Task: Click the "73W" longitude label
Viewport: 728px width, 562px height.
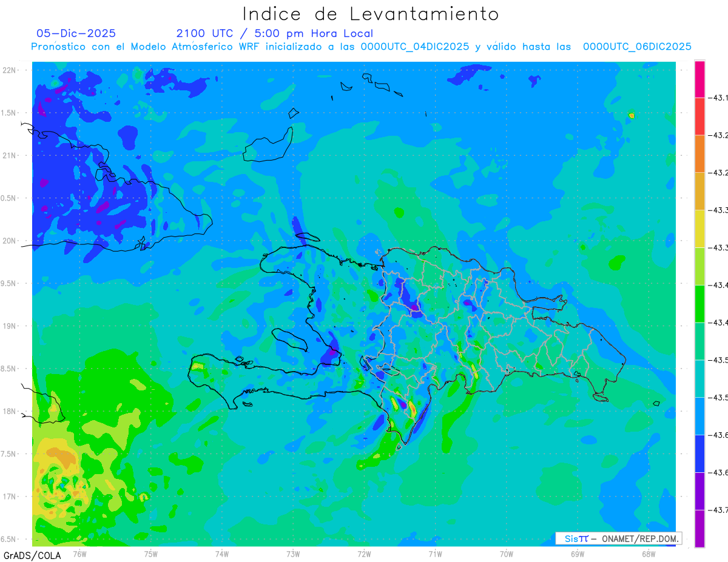Action: [293, 554]
